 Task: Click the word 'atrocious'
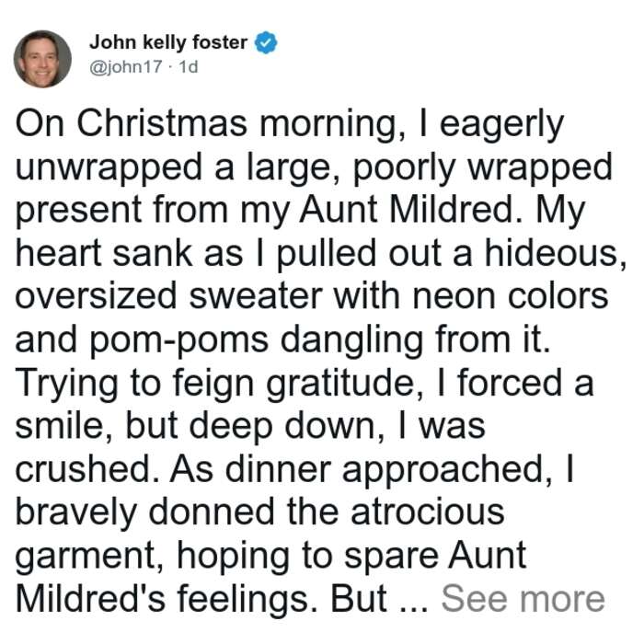[428, 512]
